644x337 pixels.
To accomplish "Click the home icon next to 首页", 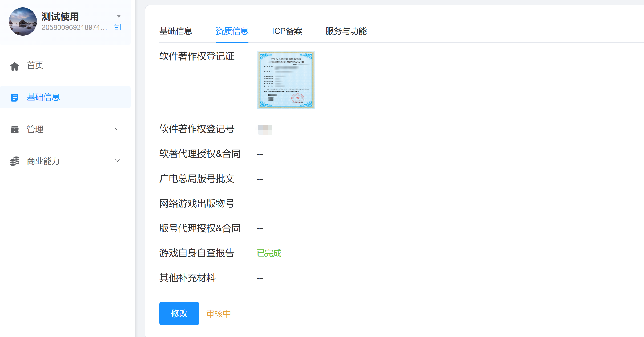I will tap(15, 66).
